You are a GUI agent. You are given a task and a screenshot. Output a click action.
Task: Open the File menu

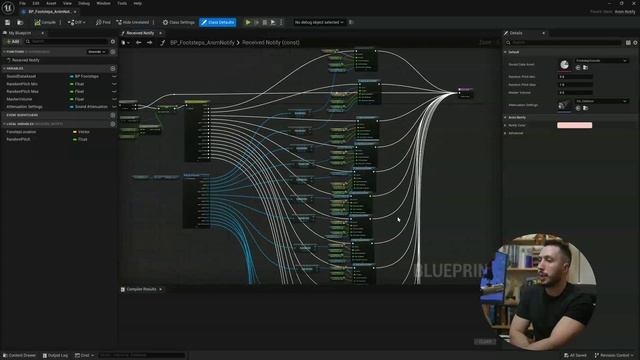point(22,3)
